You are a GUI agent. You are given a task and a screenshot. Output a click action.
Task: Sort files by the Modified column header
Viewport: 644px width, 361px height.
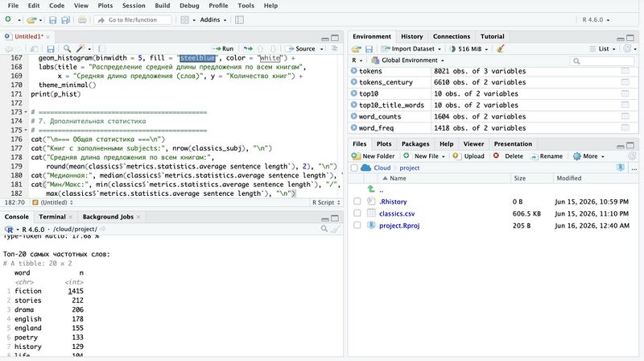[569, 178]
